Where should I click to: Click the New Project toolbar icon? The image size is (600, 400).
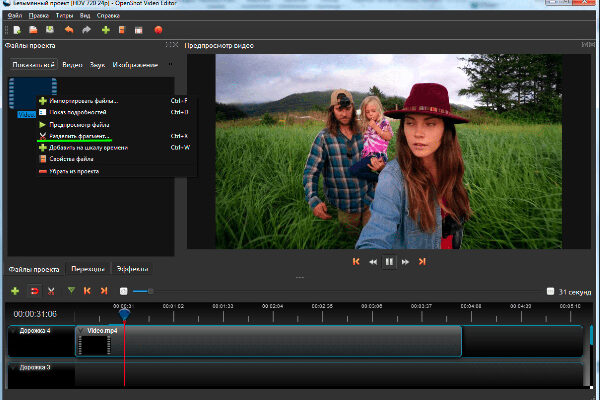(17, 30)
